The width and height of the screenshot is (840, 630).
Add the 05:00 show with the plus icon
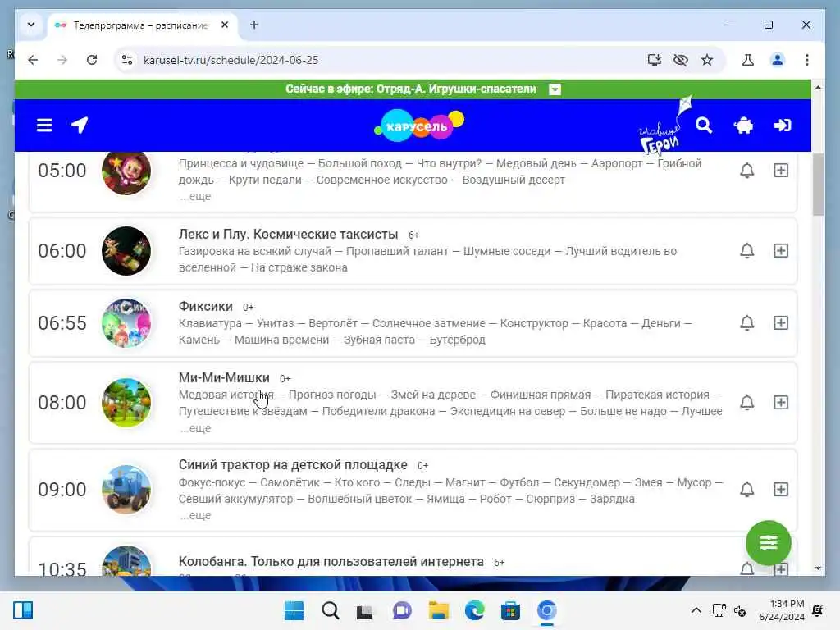(x=781, y=171)
